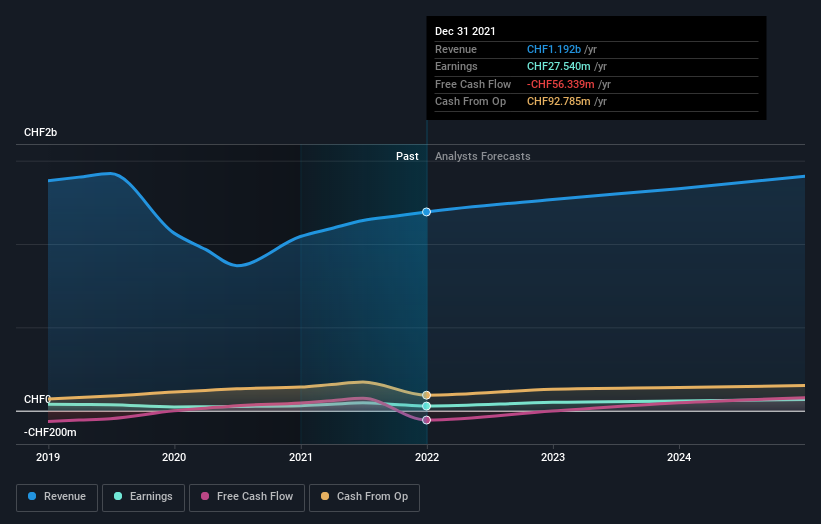Image resolution: width=821 pixels, height=524 pixels.
Task: Select the 2021 x-axis label
Action: coord(301,457)
